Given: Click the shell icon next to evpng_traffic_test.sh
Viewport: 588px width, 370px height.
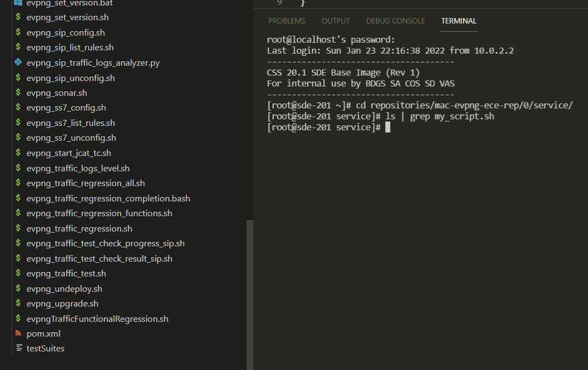Looking at the screenshot, I should coord(18,273).
